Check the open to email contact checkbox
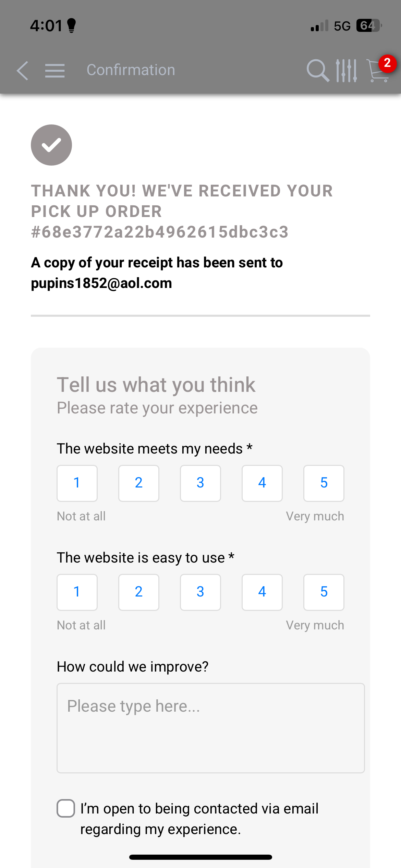401x868 pixels. [x=66, y=808]
